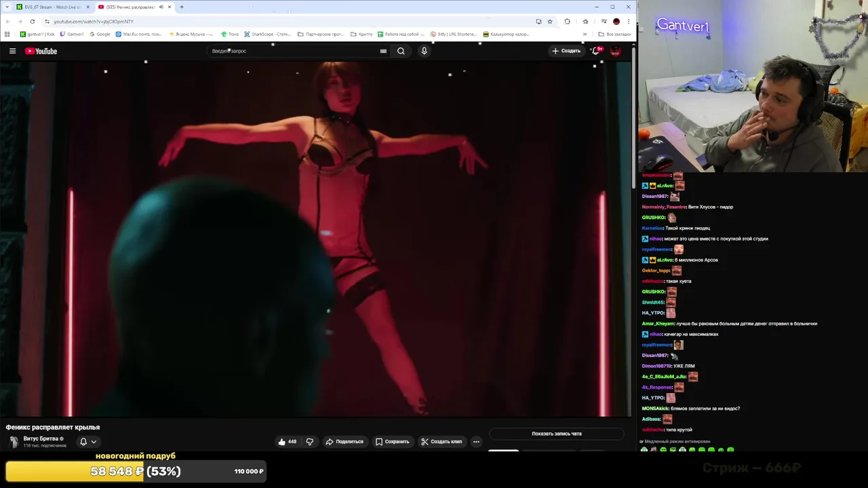Open Bitly URL Shortener bookmark
The height and width of the screenshot is (488, 868).
[454, 34]
